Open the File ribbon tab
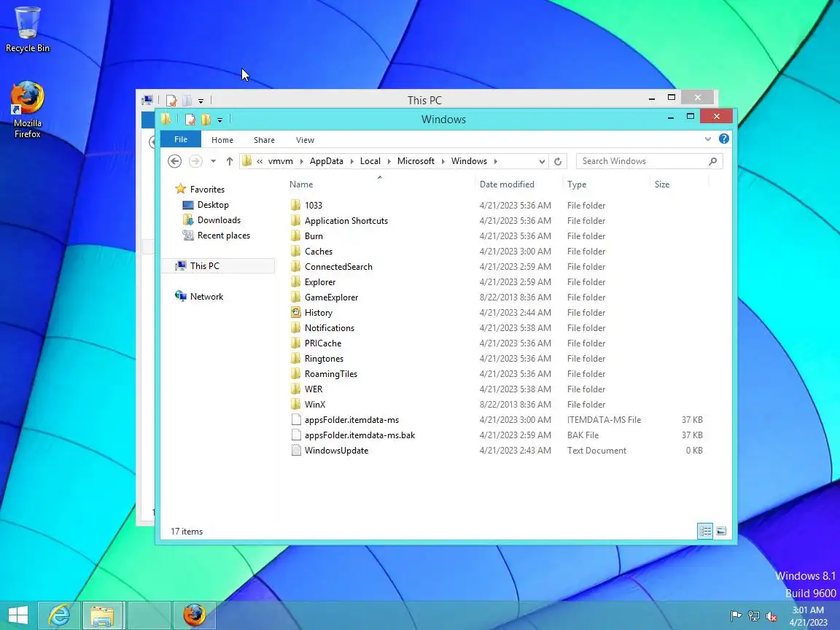Screen dimensions: 840x630 181,139
